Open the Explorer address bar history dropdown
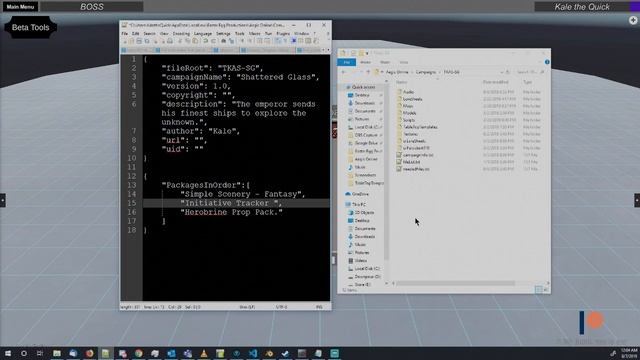The width and height of the screenshot is (640, 360). point(502,72)
